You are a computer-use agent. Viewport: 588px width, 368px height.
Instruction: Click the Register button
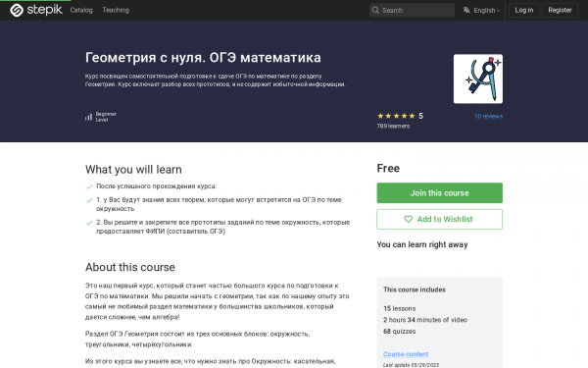560,10
